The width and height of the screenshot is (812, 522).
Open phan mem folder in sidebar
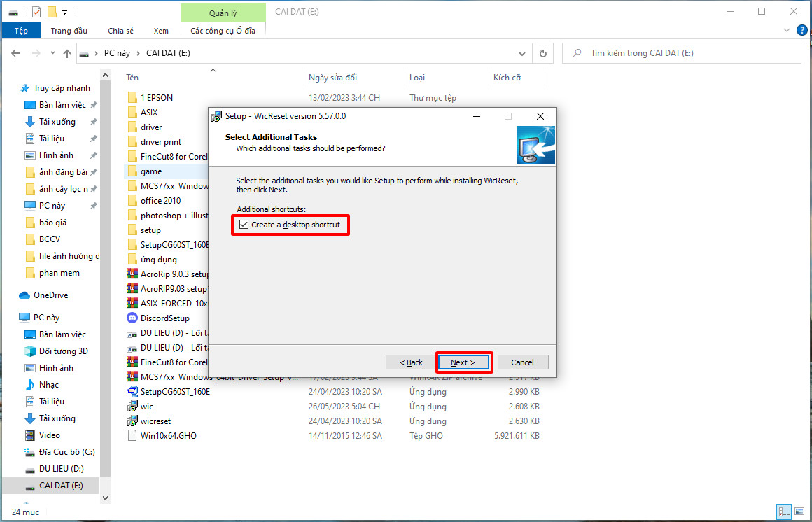[x=59, y=273]
